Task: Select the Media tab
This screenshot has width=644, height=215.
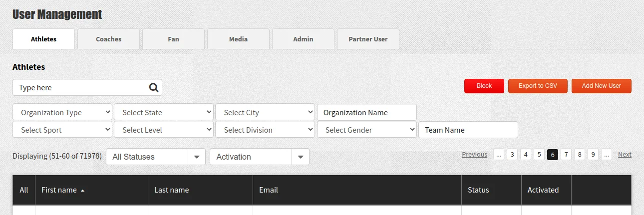Action: tap(238, 39)
